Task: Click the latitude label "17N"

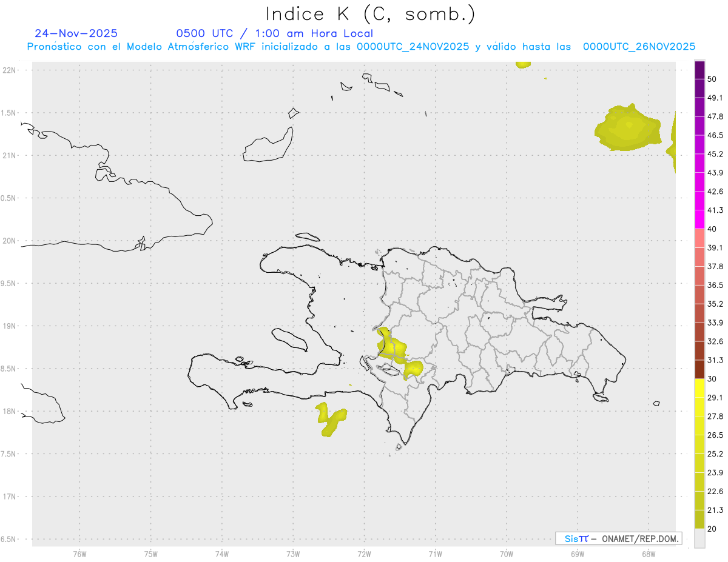Action: [x=9, y=497]
